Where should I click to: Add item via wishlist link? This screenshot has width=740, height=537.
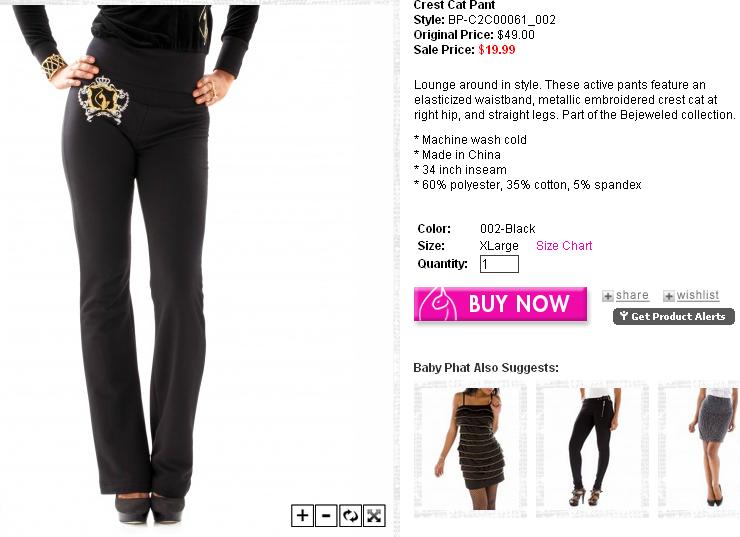point(698,295)
